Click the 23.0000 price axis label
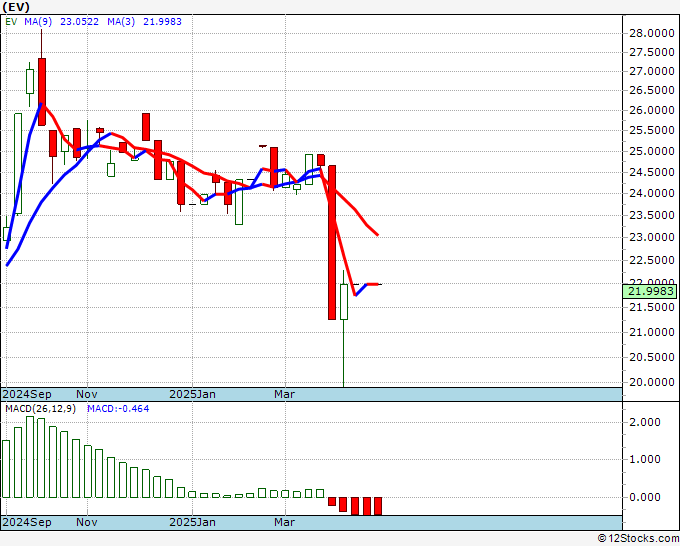Viewport: 680px width, 546px height. pos(651,237)
